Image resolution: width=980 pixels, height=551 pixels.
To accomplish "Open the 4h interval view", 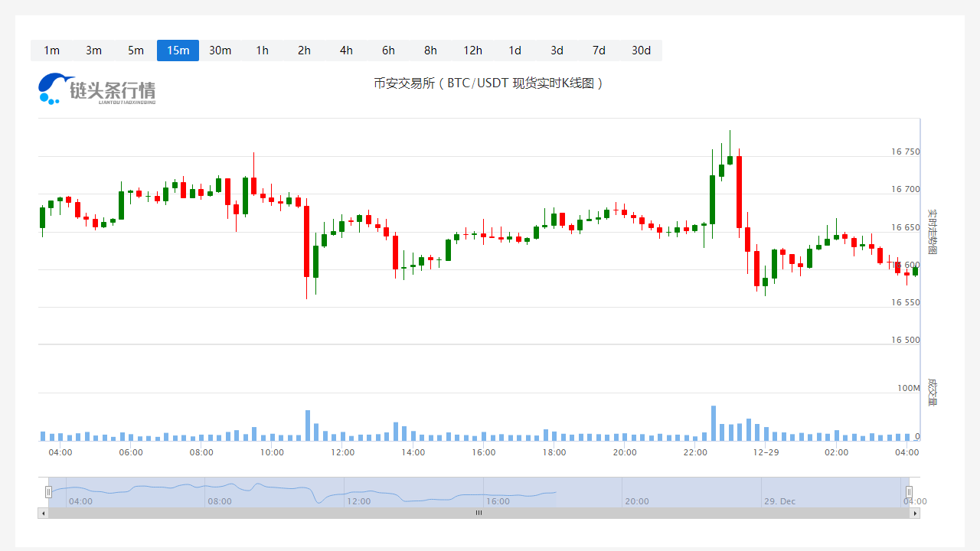I will click(x=346, y=51).
